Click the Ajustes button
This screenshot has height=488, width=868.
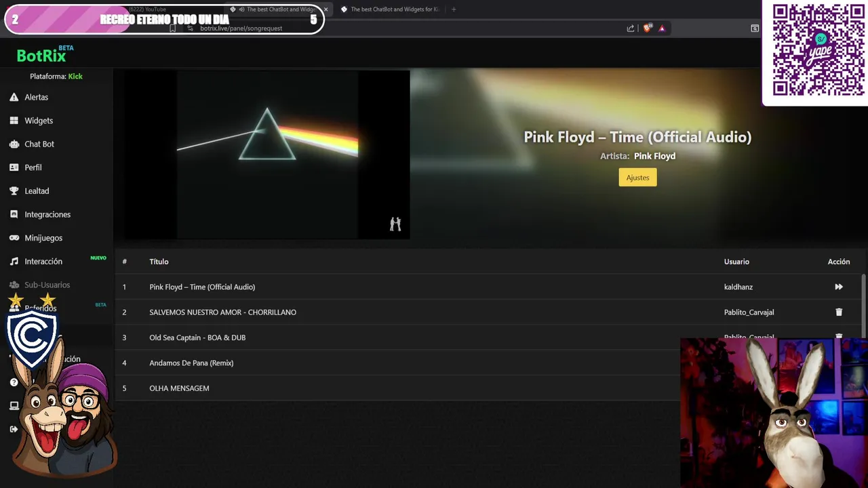[x=637, y=178]
